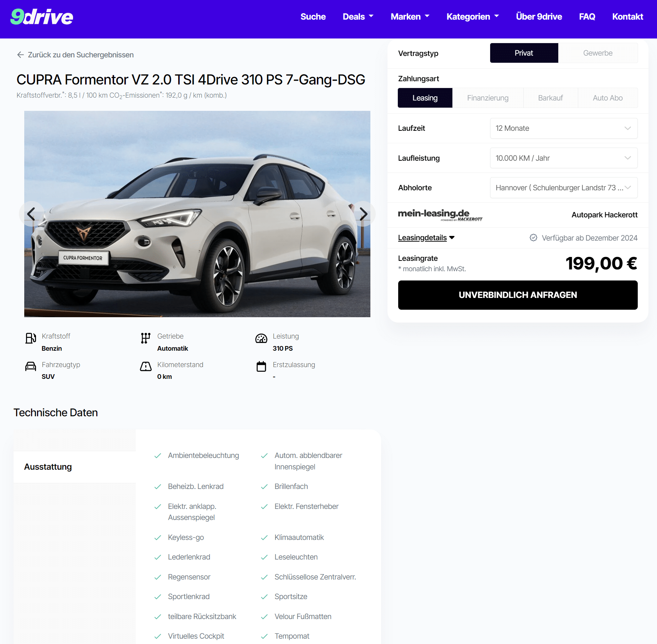Open the Laufleistung dropdown
The image size is (657, 644).
coord(564,158)
